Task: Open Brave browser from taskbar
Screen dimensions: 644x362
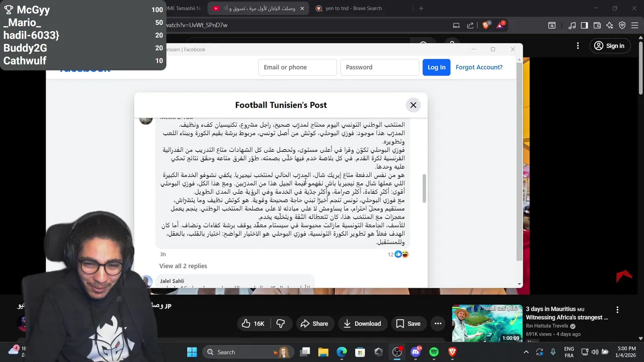Action: [452, 352]
